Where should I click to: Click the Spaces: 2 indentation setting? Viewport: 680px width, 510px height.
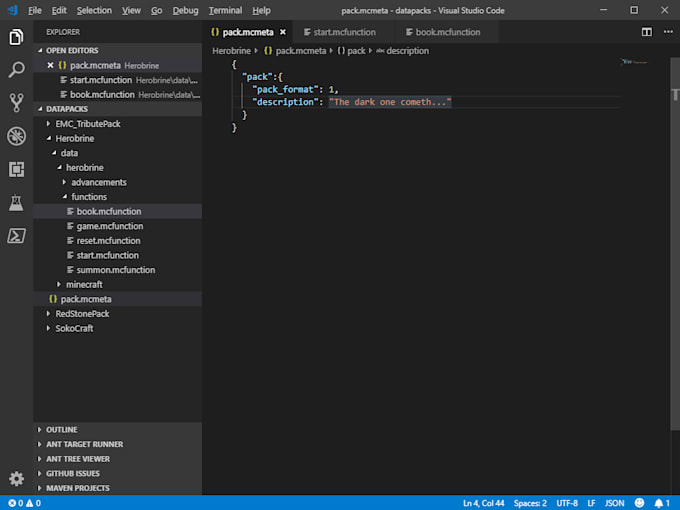(x=530, y=503)
